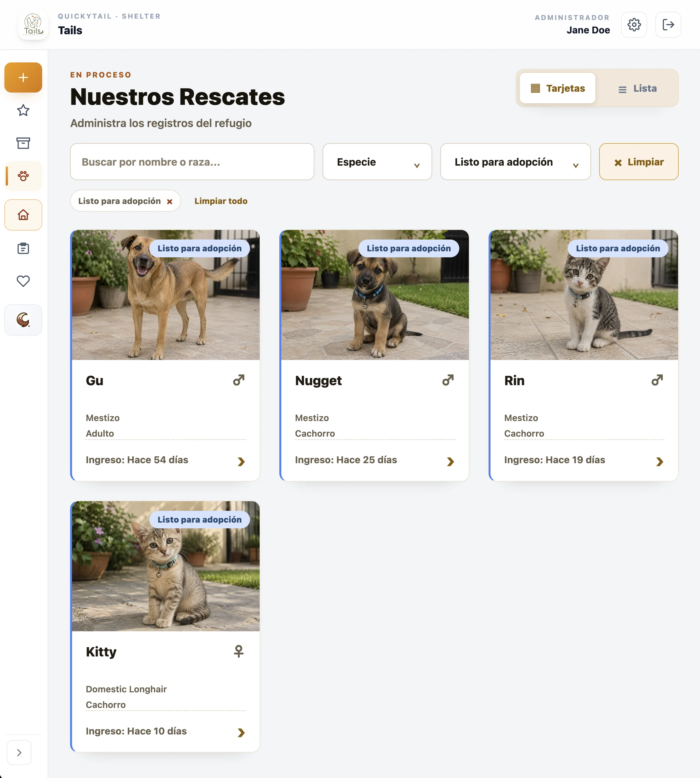Open Kitty's details via the arrow chevron
Image resolution: width=700 pixels, height=778 pixels.
point(241,733)
